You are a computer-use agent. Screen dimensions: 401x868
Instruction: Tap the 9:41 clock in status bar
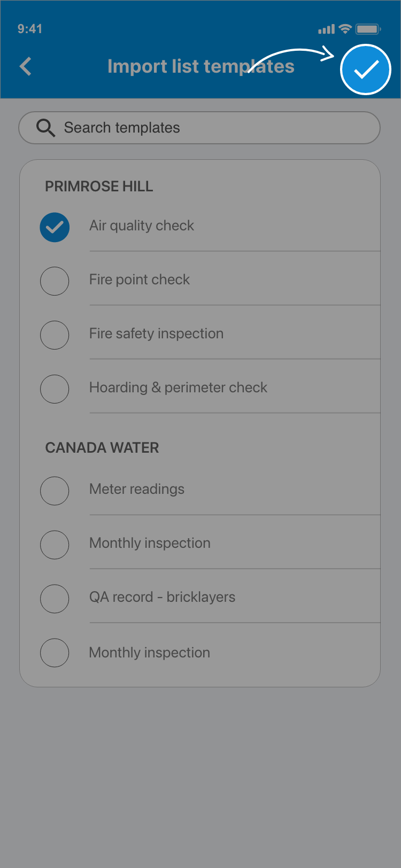(30, 29)
